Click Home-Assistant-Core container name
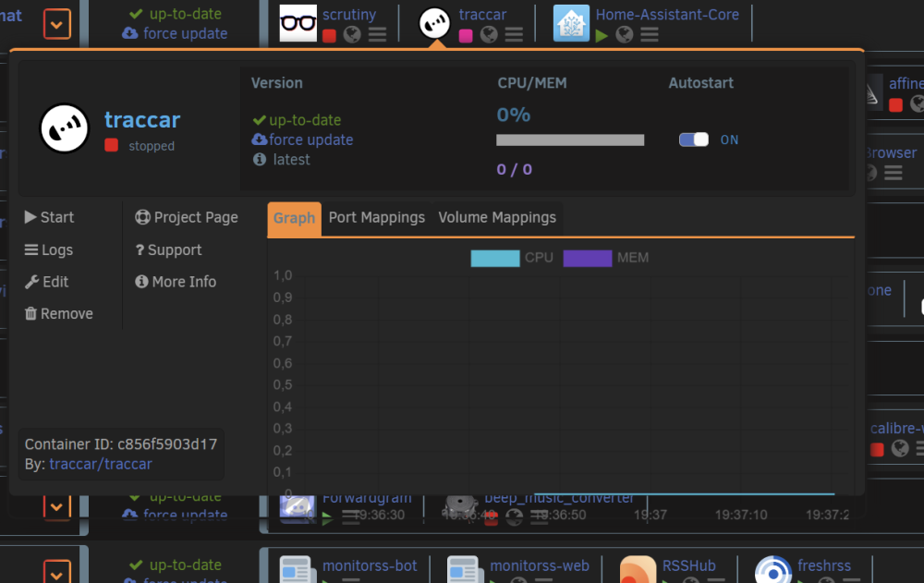This screenshot has width=924, height=583. click(667, 14)
